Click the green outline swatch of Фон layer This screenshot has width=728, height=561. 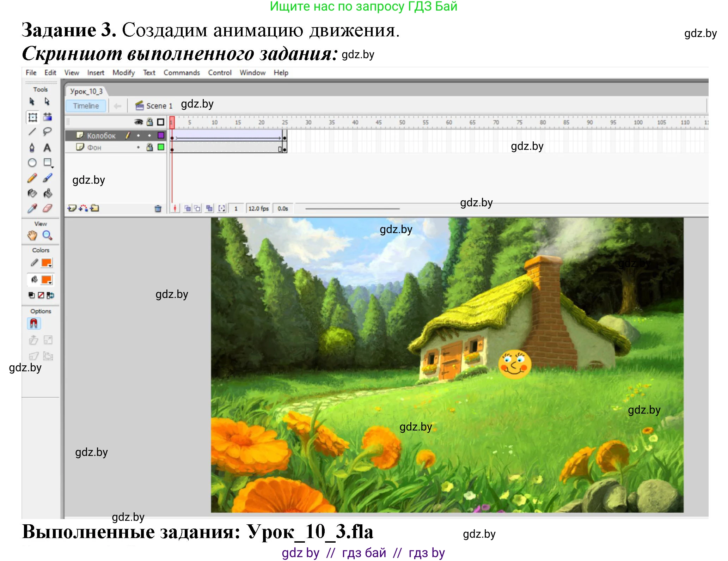tap(161, 147)
